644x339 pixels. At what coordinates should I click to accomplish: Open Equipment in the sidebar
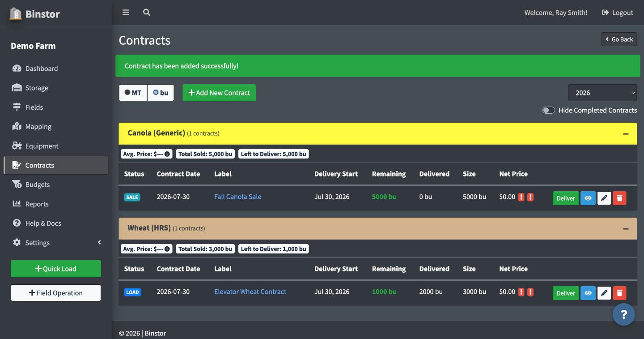pos(56,146)
